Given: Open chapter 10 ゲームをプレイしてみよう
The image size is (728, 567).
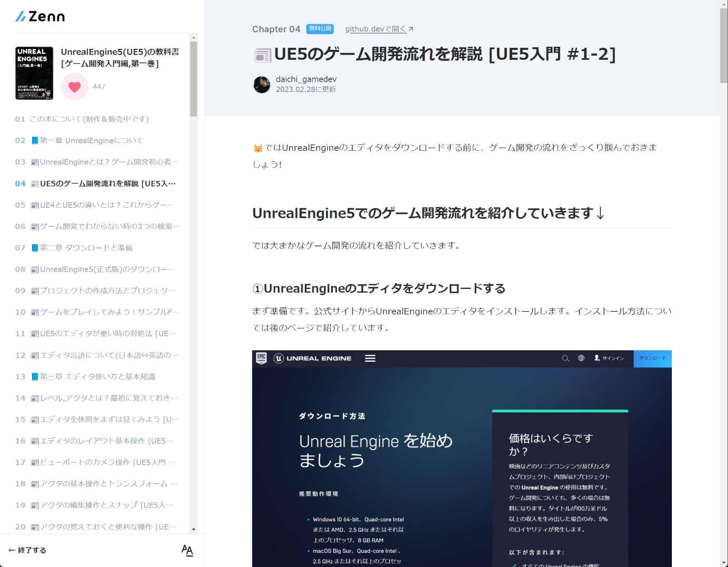Looking at the screenshot, I should pos(97,312).
